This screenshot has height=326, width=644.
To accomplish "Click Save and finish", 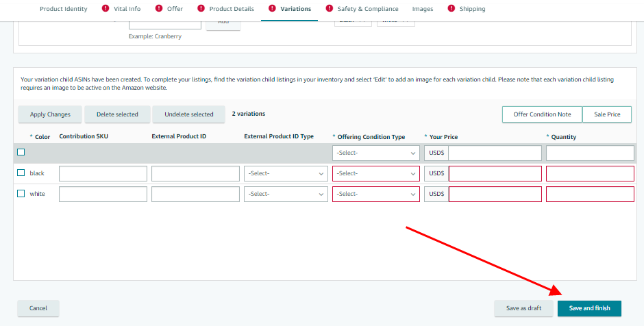I will coord(589,308).
